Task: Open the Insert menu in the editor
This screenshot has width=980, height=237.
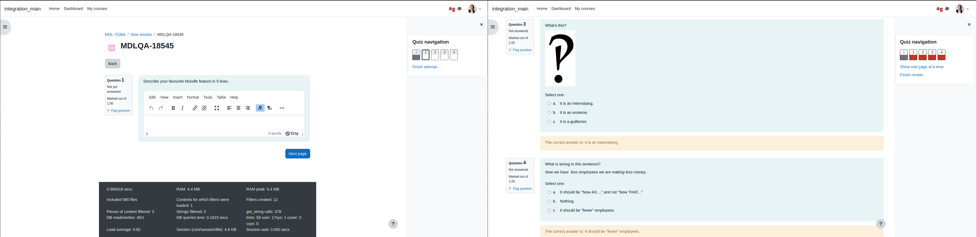Action: [178, 98]
